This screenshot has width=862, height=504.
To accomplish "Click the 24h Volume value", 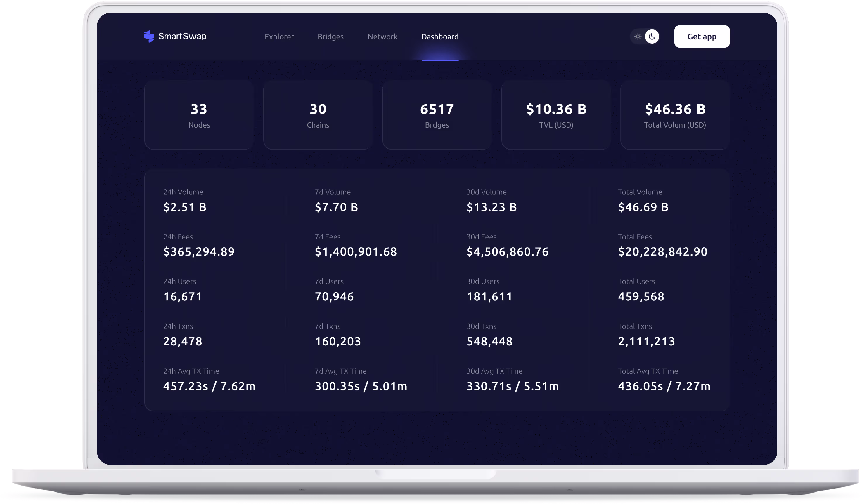I will tap(185, 207).
